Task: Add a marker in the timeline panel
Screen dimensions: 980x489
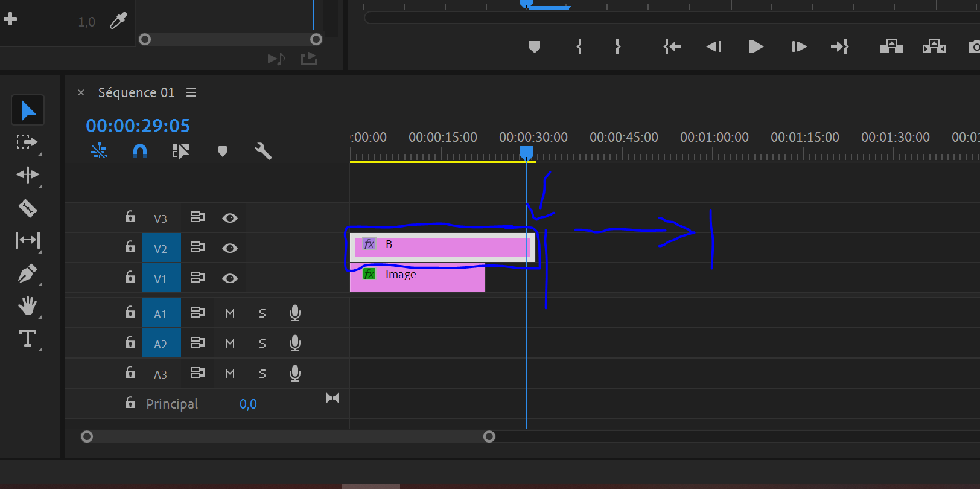Action: tap(223, 151)
